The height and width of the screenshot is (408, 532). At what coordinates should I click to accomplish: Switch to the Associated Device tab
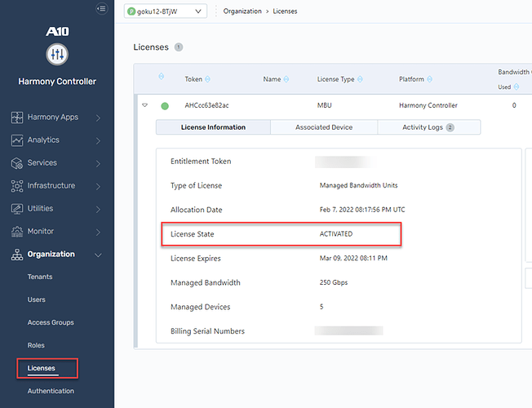(324, 127)
